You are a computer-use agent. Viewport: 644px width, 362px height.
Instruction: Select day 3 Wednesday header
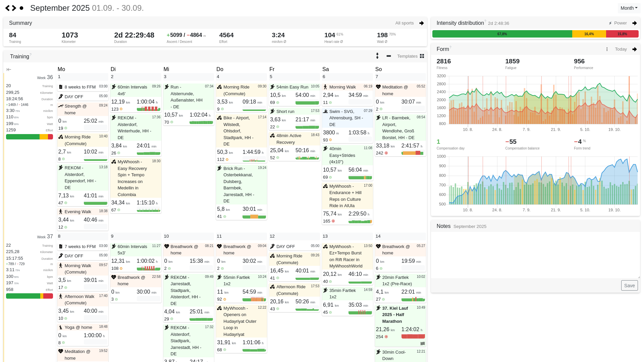coord(189,77)
